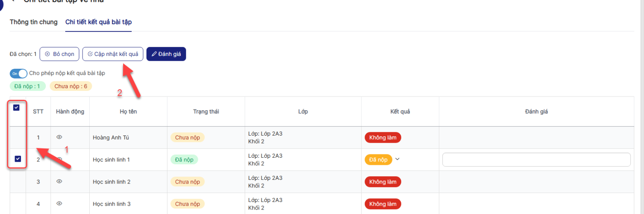Toggle the select-all checkbox in the table header

point(17,108)
